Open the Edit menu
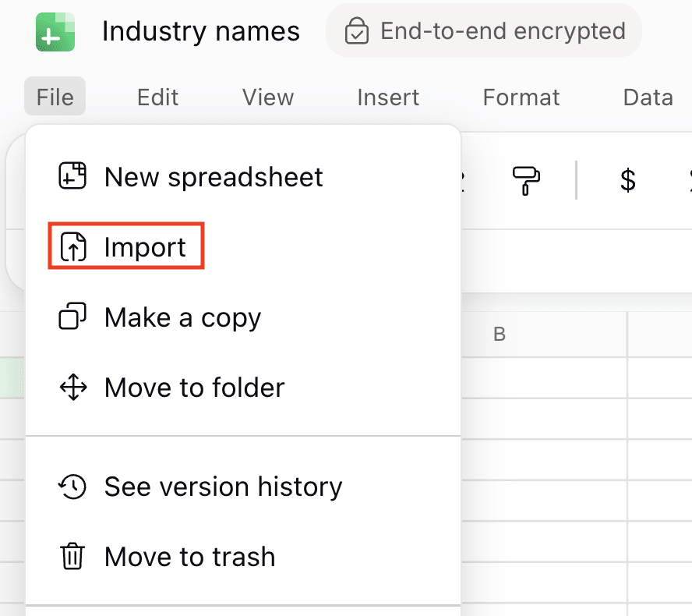The image size is (692, 616). tap(157, 97)
